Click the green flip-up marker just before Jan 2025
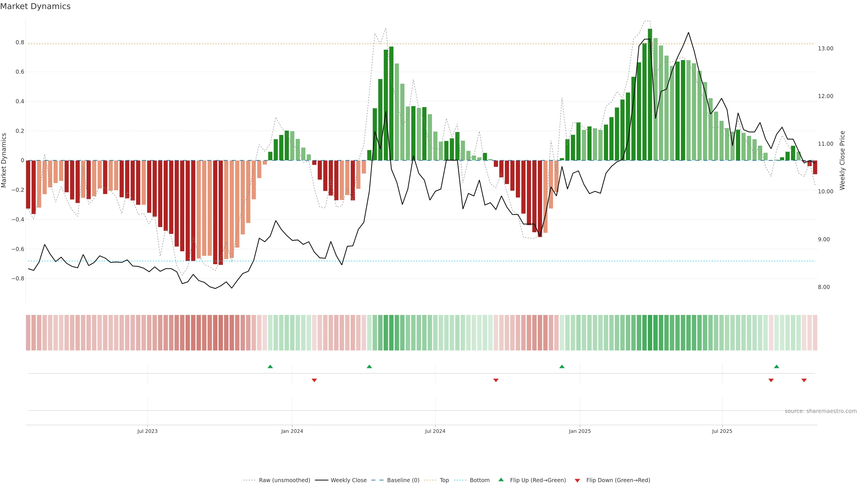 562,366
